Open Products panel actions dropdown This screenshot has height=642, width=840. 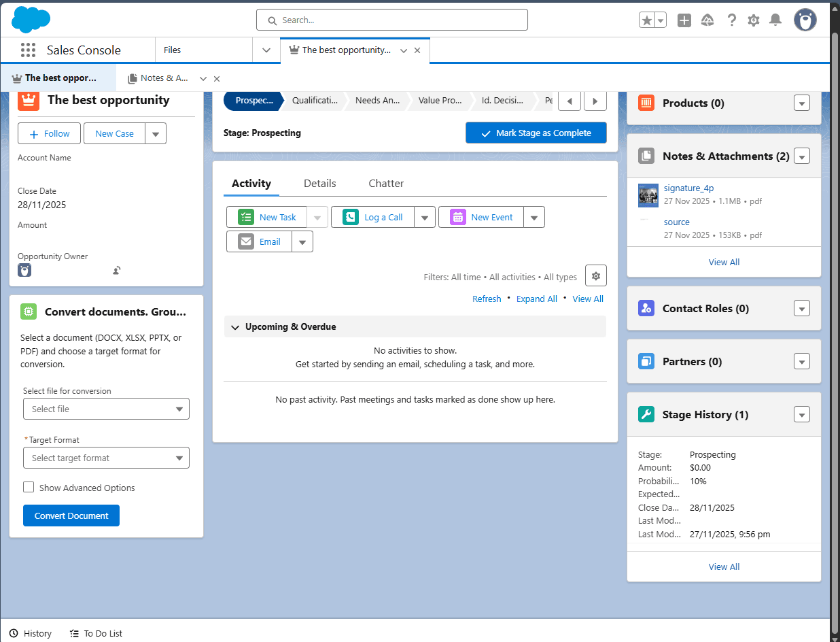tap(802, 103)
